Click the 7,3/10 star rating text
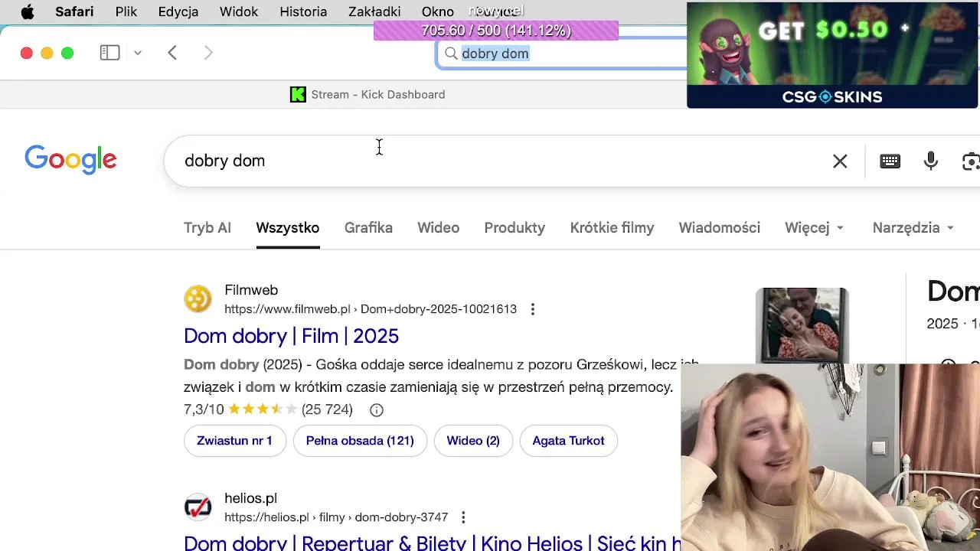Screen dimensions: 980x551 [204, 409]
